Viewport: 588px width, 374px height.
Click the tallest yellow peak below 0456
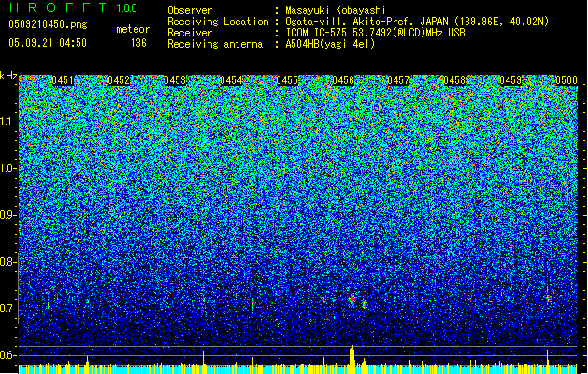pos(352,359)
